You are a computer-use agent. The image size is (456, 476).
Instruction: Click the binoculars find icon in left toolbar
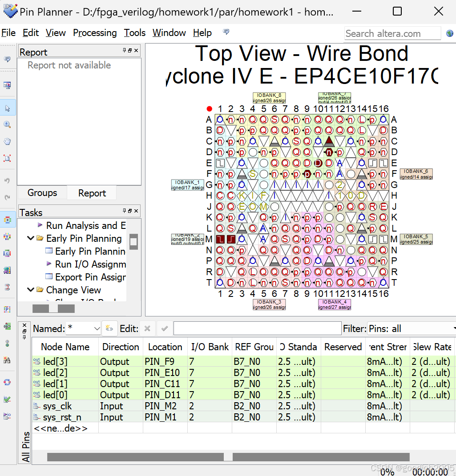7,360
